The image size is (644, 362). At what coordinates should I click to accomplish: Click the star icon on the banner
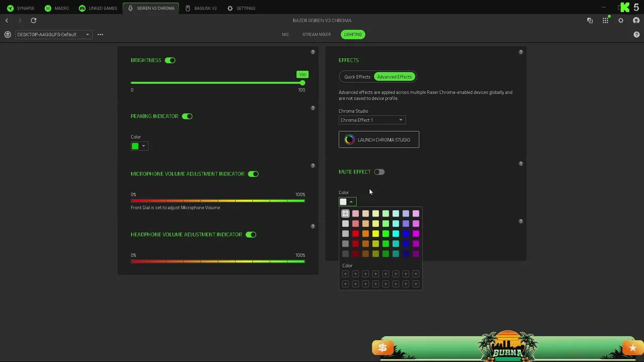tap(632, 348)
